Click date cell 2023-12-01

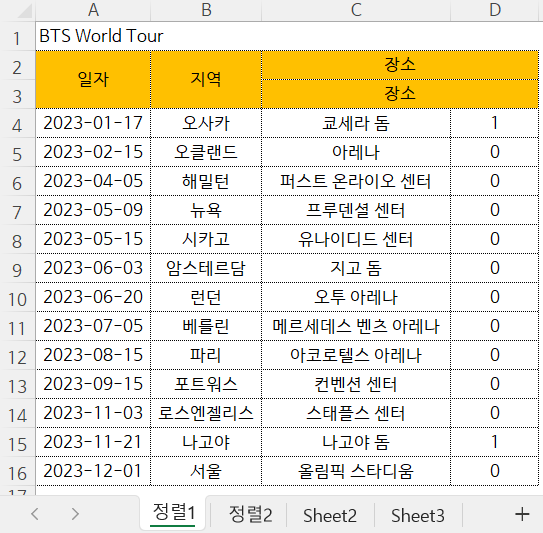(x=93, y=471)
